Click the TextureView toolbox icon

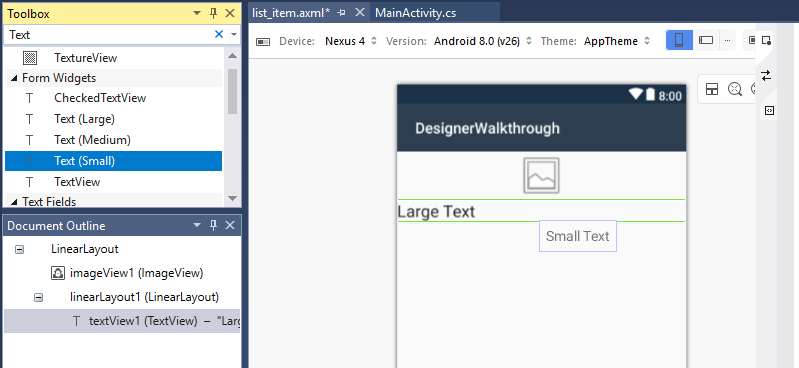[30, 58]
